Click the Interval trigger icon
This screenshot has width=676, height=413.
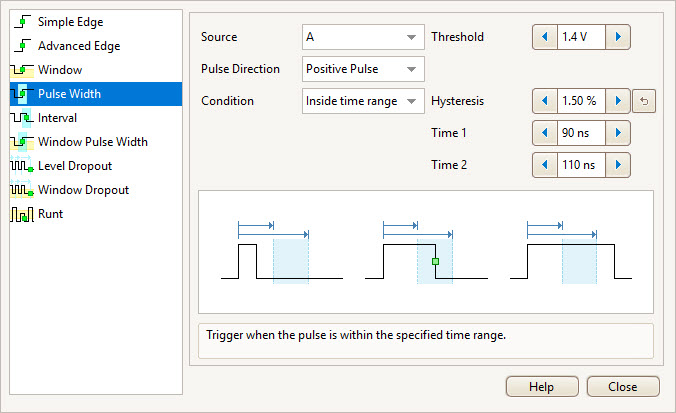click(x=22, y=118)
